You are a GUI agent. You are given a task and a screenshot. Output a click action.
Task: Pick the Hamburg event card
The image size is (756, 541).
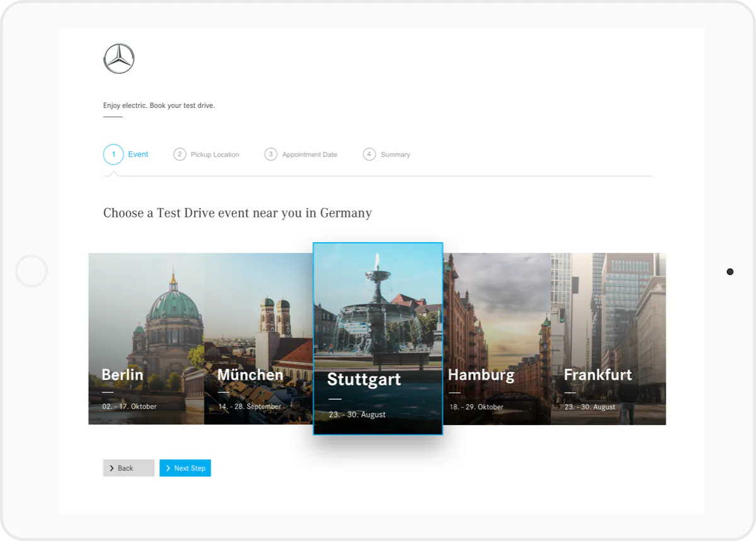point(497,339)
